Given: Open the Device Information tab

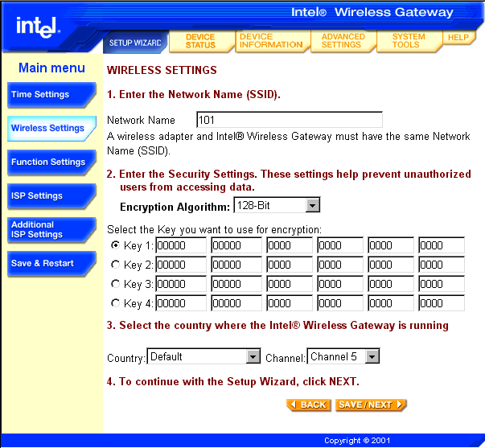Looking at the screenshot, I should tap(271, 41).
